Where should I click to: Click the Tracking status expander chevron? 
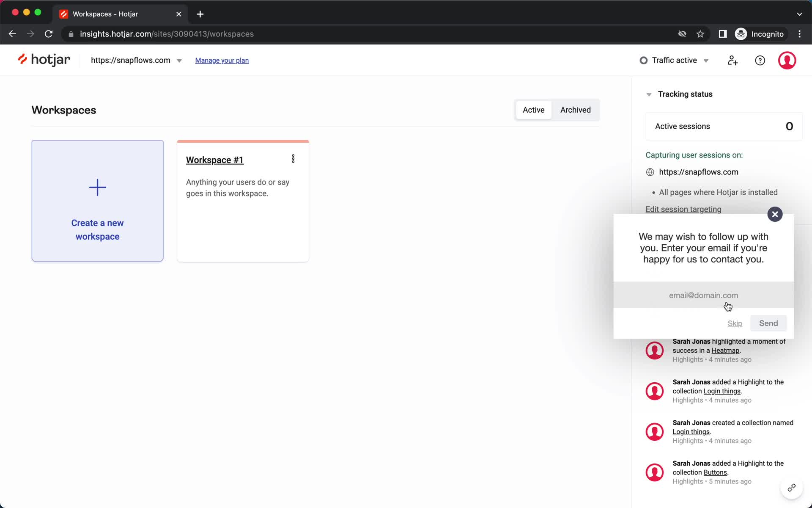point(649,94)
